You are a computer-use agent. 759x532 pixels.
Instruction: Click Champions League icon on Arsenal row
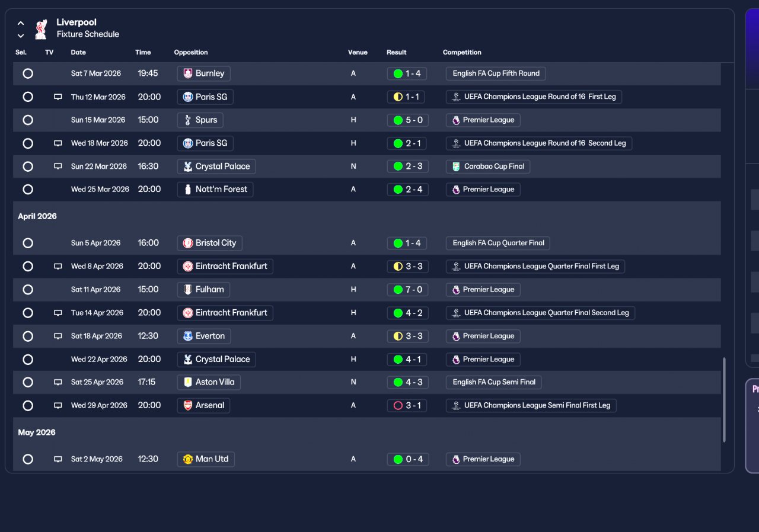[455, 406]
